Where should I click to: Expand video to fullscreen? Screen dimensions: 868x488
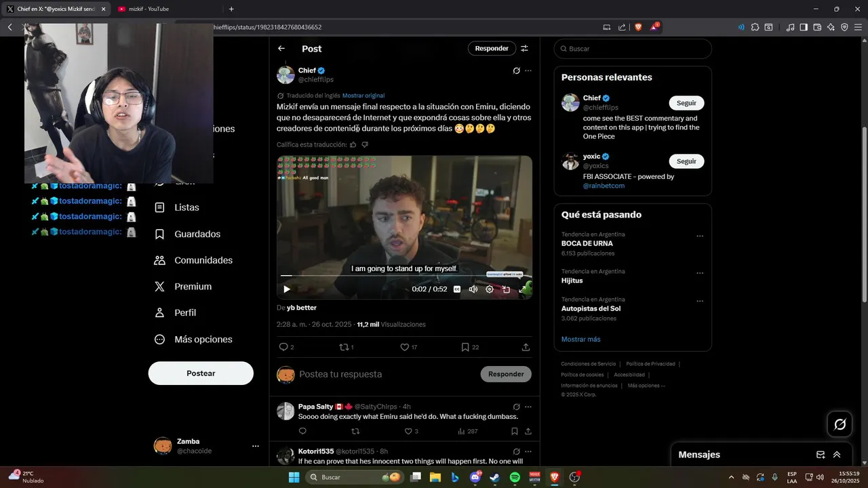(x=522, y=289)
